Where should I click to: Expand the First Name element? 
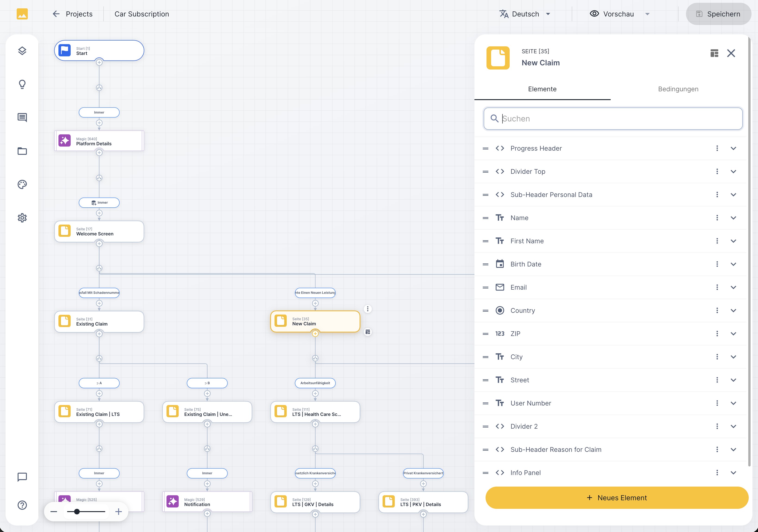733,241
